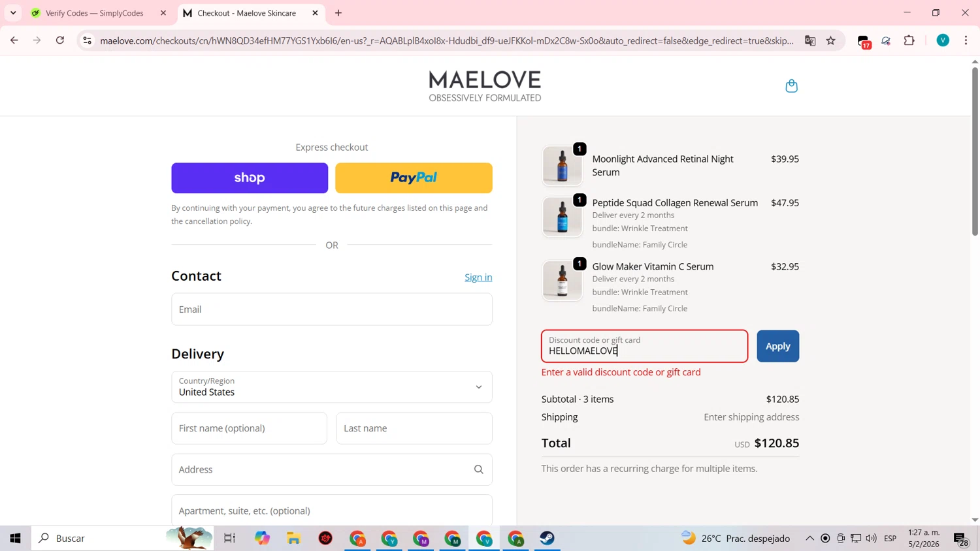Open the volume control in system tray

coord(871,539)
